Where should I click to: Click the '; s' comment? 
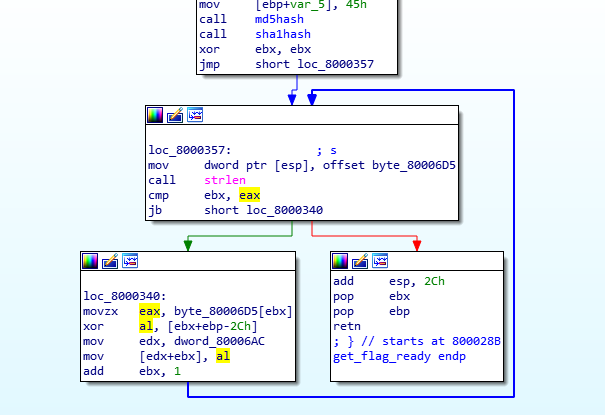(x=326, y=150)
